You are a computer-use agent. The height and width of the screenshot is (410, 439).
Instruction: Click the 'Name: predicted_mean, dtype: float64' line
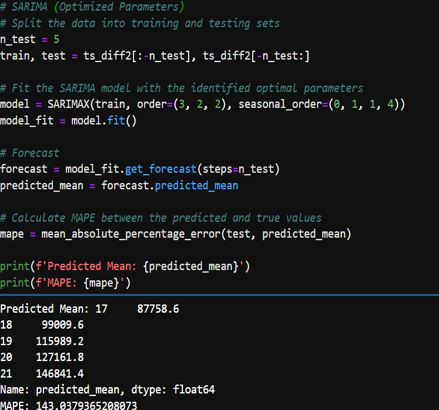tap(108, 389)
